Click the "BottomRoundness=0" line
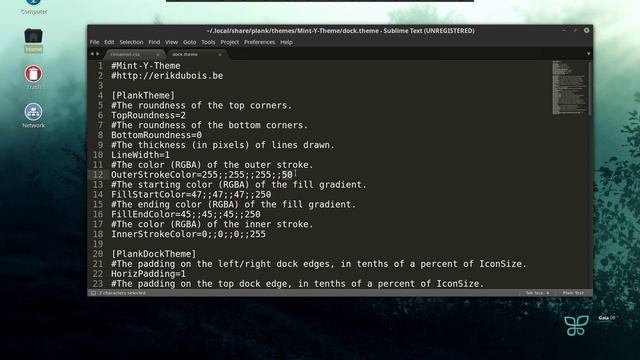This screenshot has width=640, height=360. point(156,135)
